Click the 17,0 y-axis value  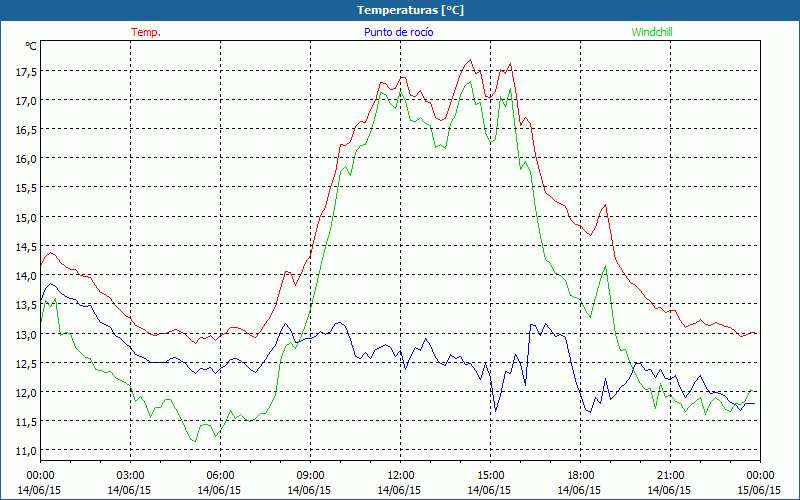point(27,101)
